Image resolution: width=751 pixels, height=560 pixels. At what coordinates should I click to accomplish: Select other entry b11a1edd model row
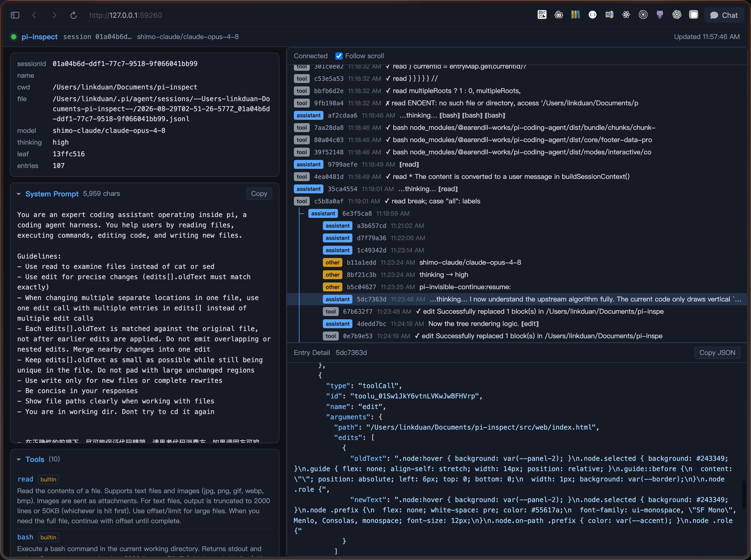517,262
